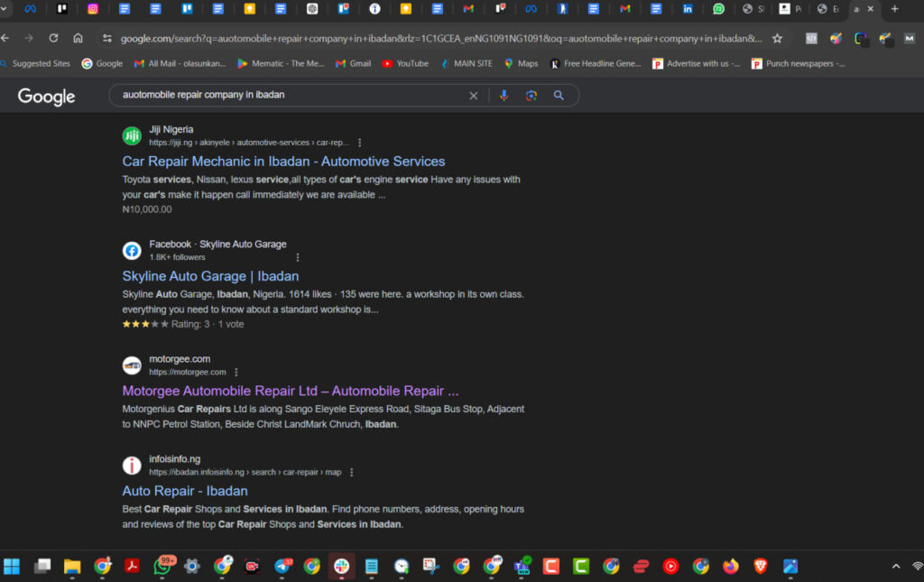Viewport: 924px width, 582px height.
Task: Open the YouTube bookmark
Action: pyautogui.click(x=405, y=64)
